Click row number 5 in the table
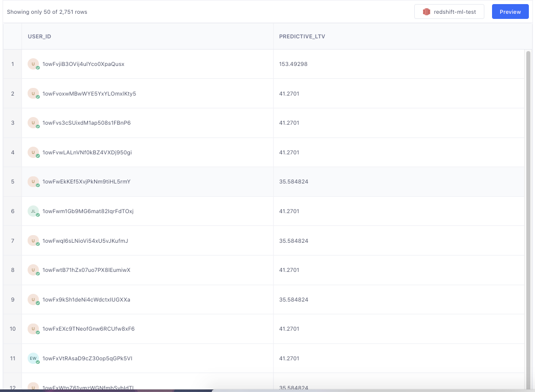This screenshot has height=392, width=535. [12, 181]
